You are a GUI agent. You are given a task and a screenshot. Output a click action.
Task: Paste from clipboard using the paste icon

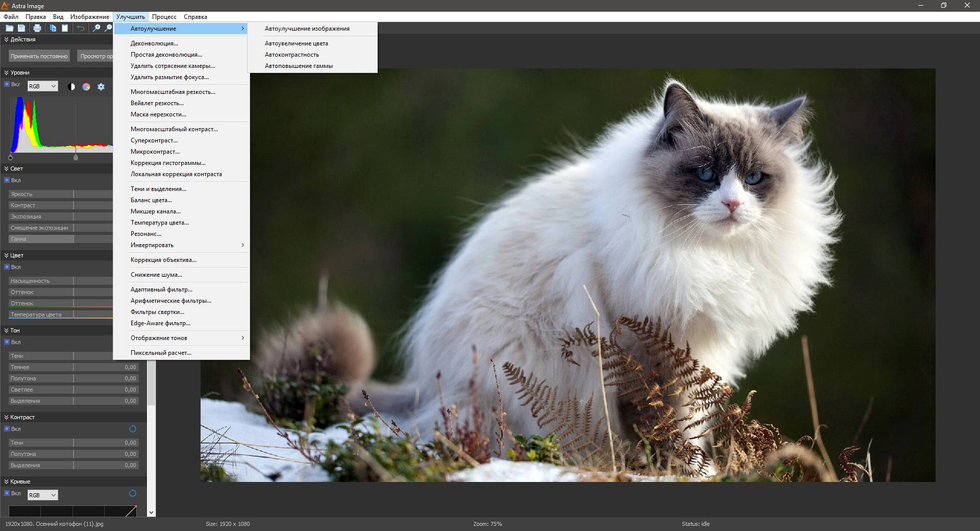tap(65, 28)
